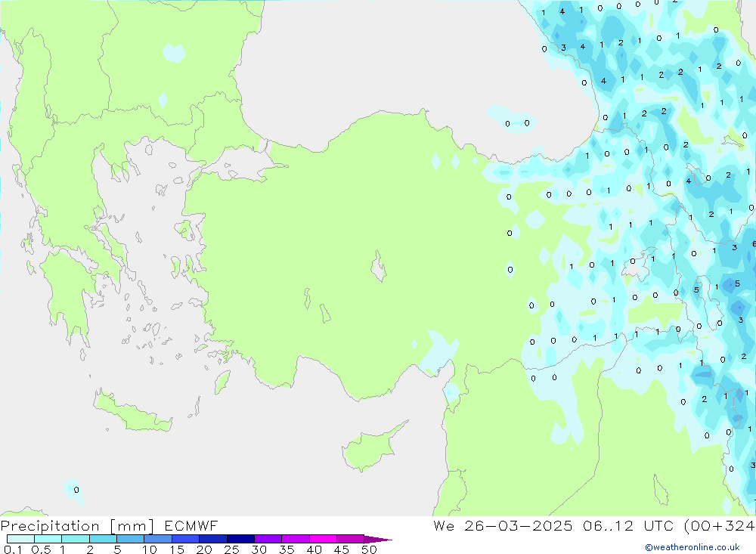
Task: Click the 5–10 mm legend color box
Action: pyautogui.click(x=131, y=539)
